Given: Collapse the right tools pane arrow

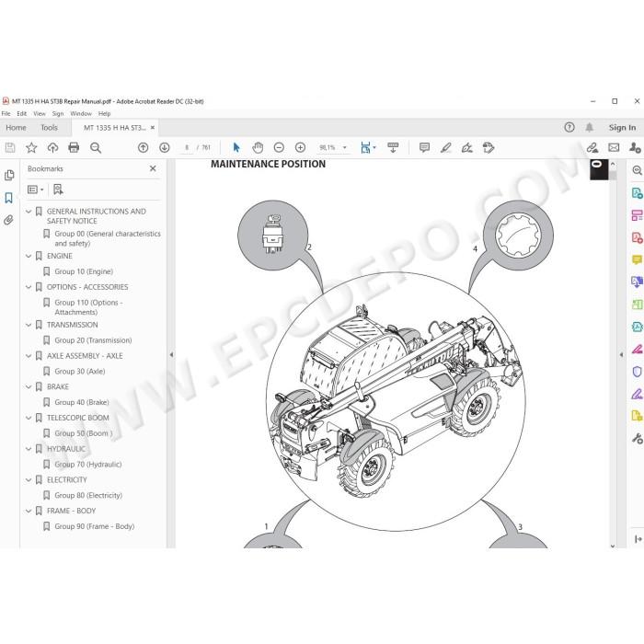Looking at the screenshot, I should tap(621, 354).
